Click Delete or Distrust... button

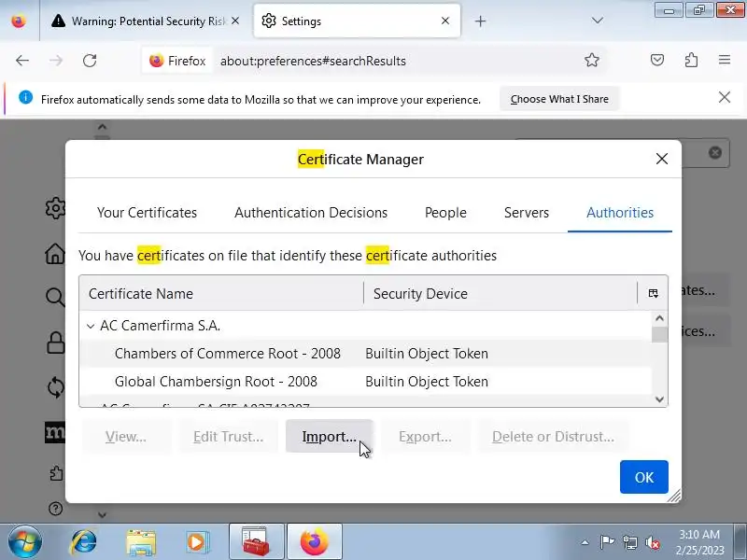[x=553, y=436]
